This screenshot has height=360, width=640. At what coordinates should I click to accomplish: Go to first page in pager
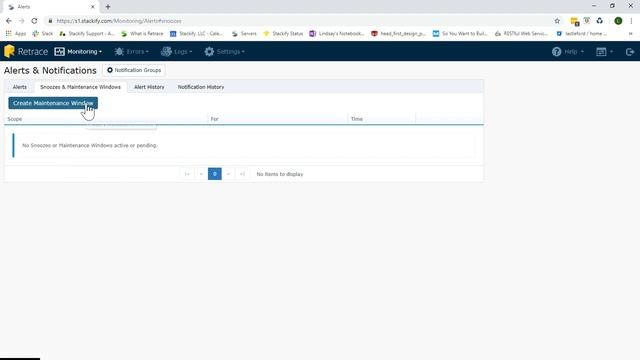click(x=187, y=174)
